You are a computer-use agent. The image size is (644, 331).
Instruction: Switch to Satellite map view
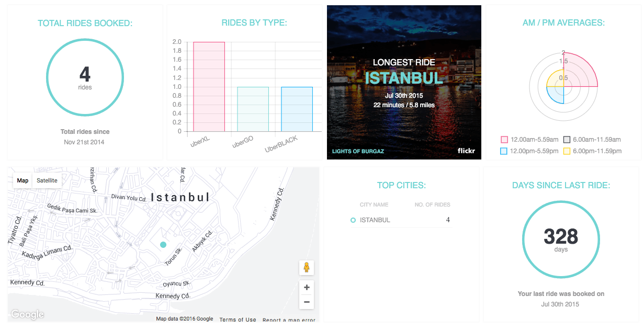[47, 180]
